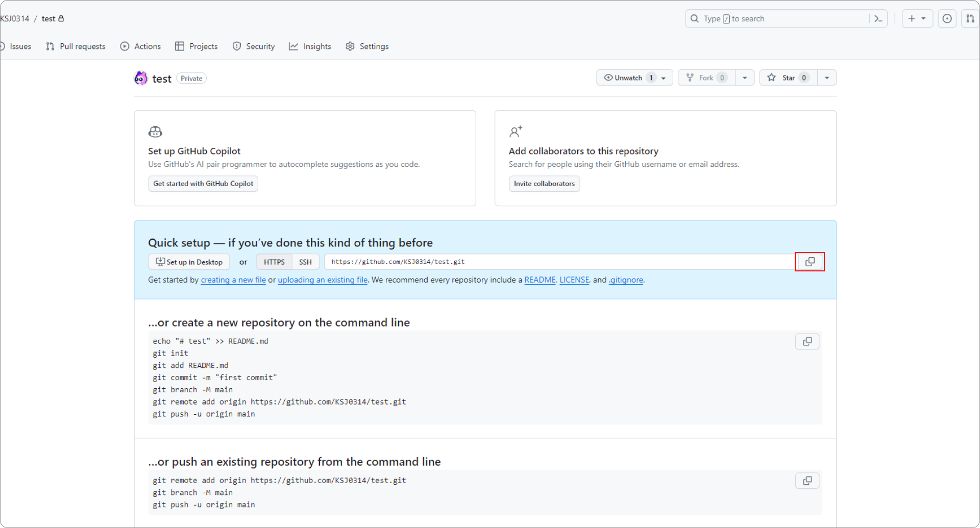Follow the creating a new file link

click(233, 280)
